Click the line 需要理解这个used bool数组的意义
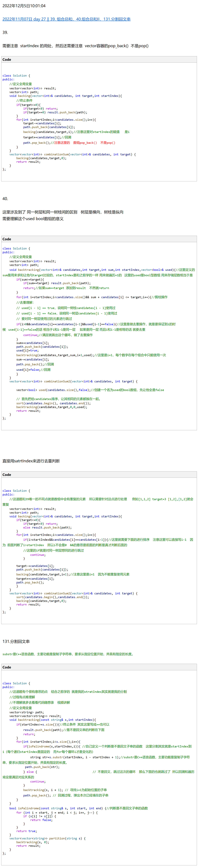The height and width of the screenshot is (868, 198). click(x=33, y=219)
